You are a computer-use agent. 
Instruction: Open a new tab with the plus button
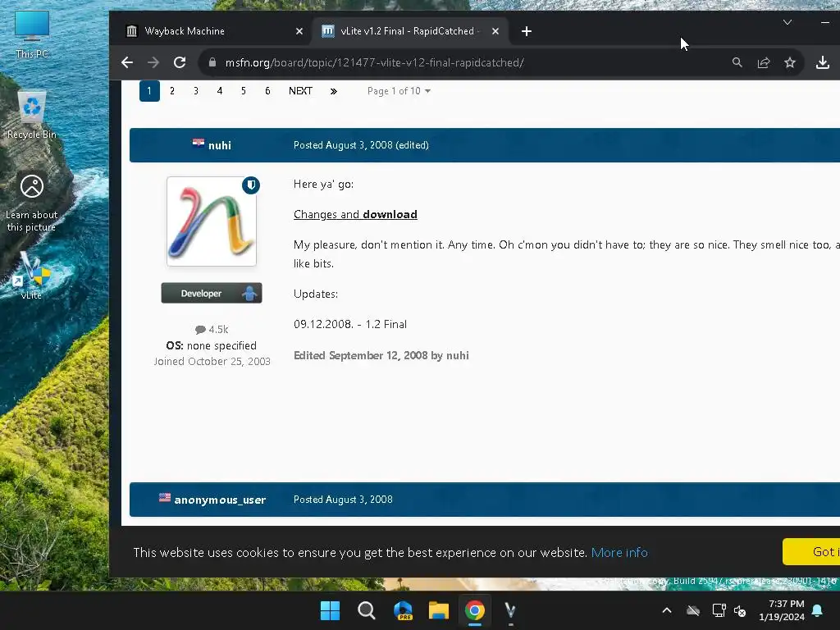pyautogui.click(x=527, y=31)
